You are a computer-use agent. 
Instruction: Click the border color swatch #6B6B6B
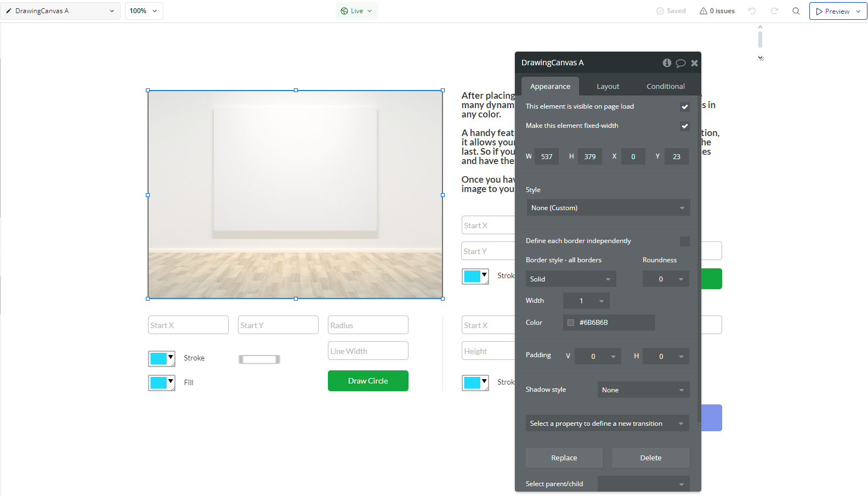pos(571,323)
